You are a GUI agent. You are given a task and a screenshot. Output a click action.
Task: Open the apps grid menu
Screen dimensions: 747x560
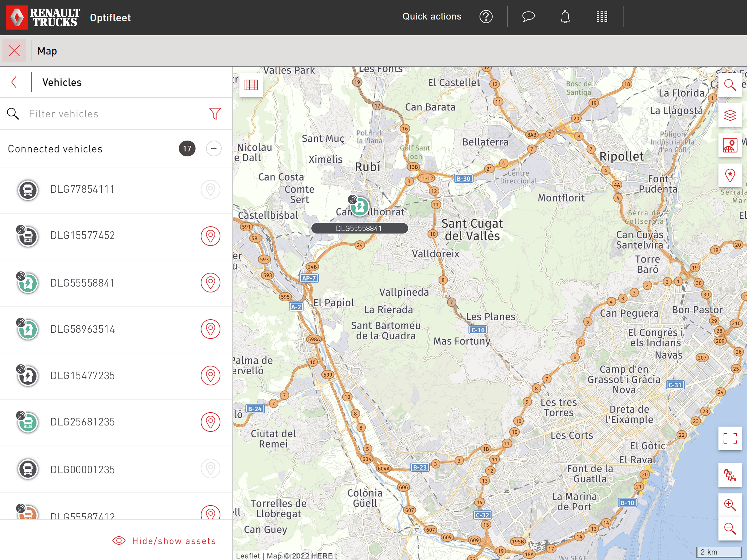tap(602, 17)
